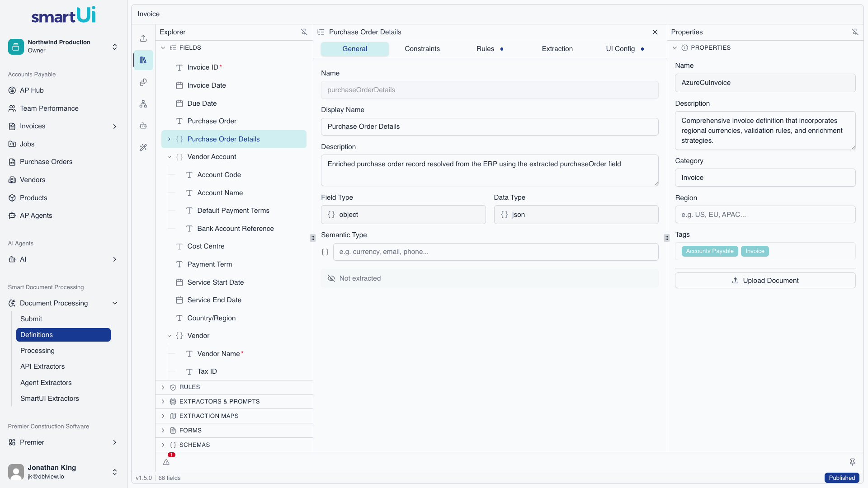
Task: Open the Jonathan King user menu
Action: click(63, 472)
